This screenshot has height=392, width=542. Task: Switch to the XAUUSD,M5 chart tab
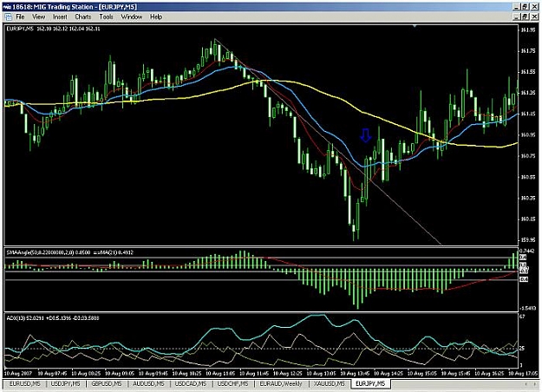(x=329, y=383)
